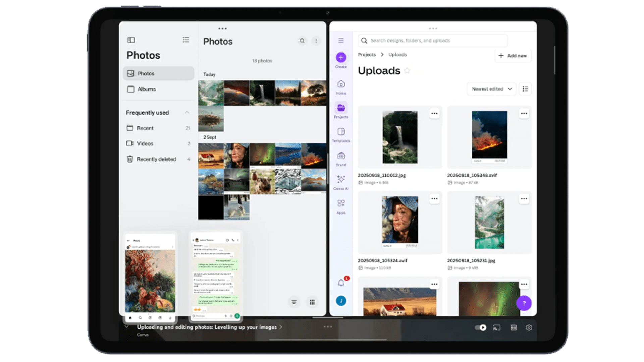The height and width of the screenshot is (362, 644).
Task: Select Albums in Photos sidebar
Action: tap(147, 89)
